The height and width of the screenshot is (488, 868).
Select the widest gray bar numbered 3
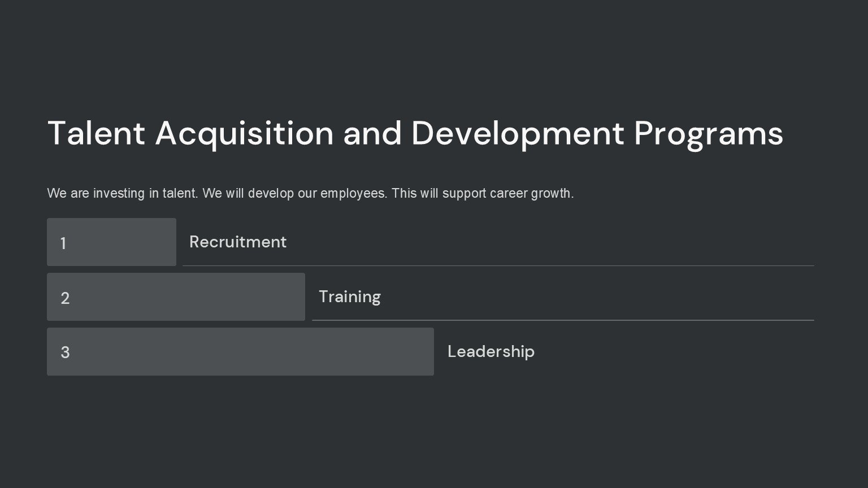(x=240, y=351)
